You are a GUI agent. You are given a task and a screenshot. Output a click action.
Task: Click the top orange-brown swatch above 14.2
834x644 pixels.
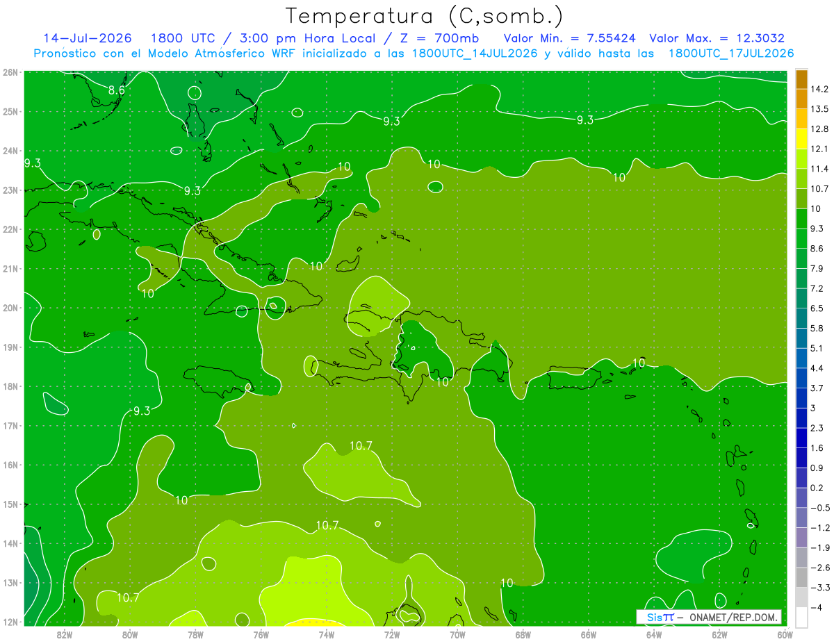pyautogui.click(x=801, y=79)
